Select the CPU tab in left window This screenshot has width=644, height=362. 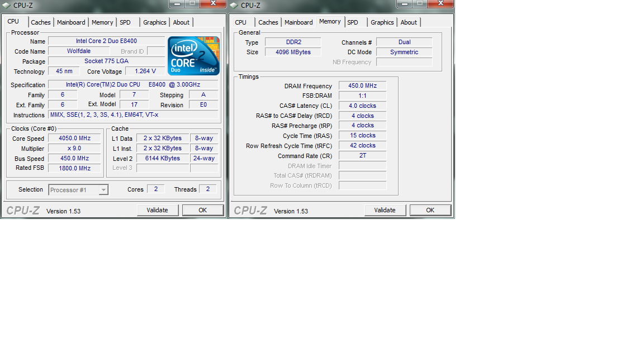pyautogui.click(x=13, y=21)
